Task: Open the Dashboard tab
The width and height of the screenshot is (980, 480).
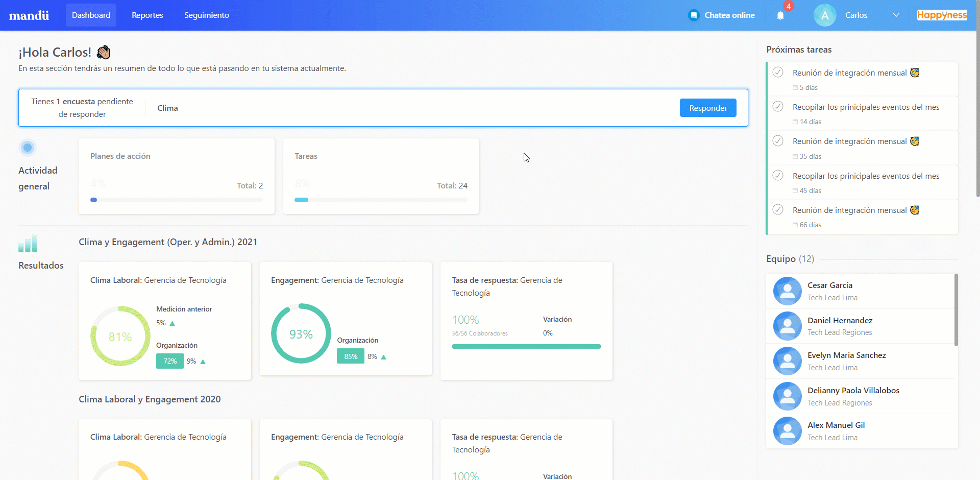Action: [x=91, y=15]
